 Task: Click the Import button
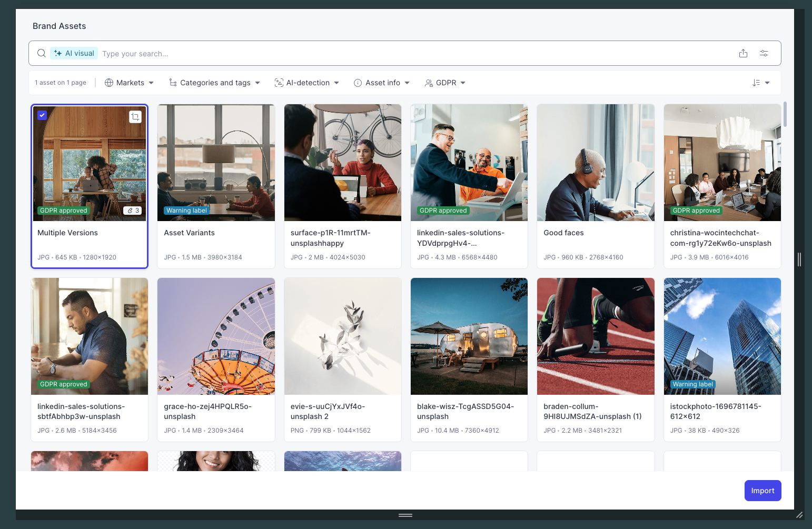[x=763, y=491]
